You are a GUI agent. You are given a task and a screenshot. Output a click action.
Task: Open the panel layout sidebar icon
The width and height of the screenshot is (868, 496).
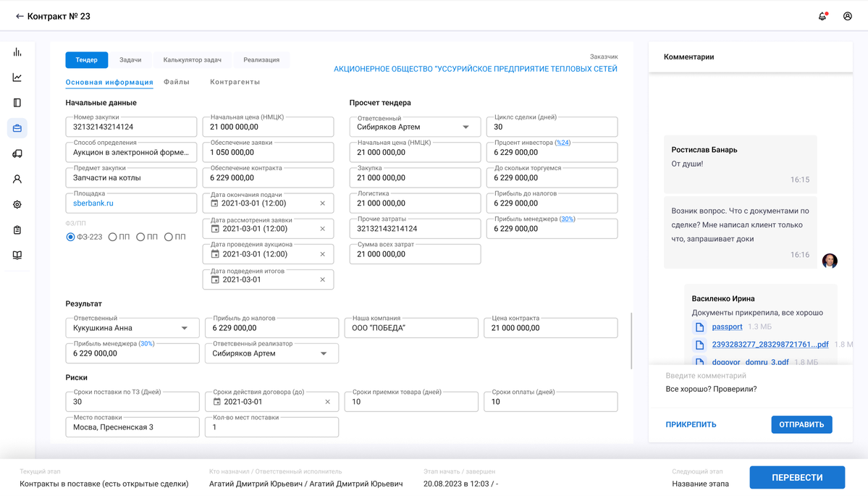(17, 103)
